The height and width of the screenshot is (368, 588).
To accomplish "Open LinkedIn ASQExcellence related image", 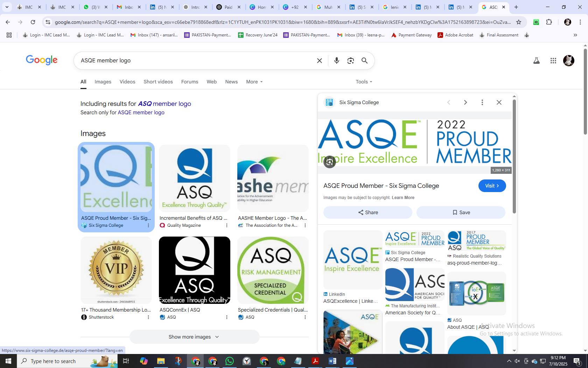I will tap(353, 260).
